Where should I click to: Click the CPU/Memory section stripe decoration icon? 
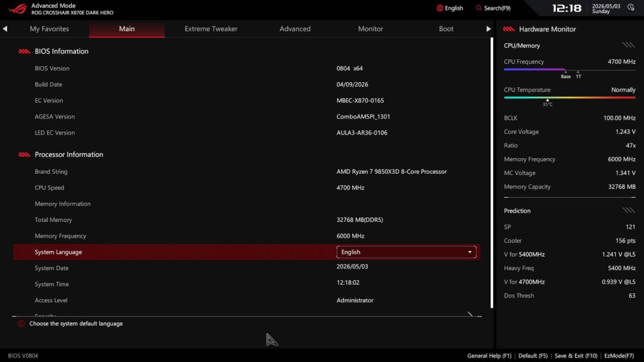[628, 45]
